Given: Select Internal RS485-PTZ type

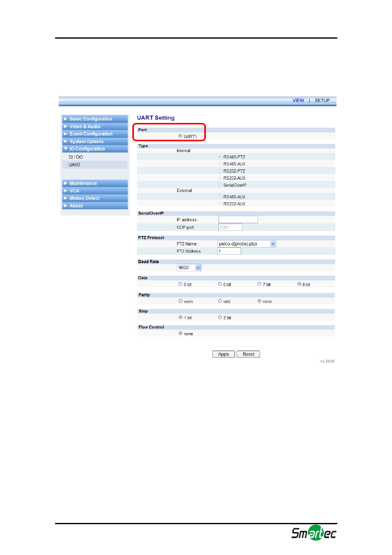Looking at the screenshot, I should (x=220, y=157).
